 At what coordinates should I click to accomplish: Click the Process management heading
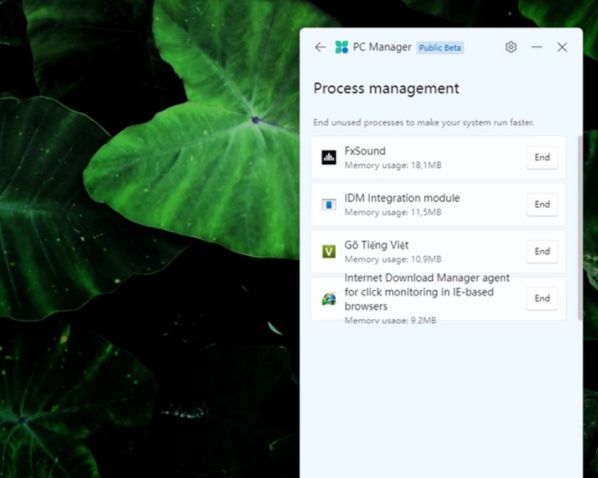(386, 89)
